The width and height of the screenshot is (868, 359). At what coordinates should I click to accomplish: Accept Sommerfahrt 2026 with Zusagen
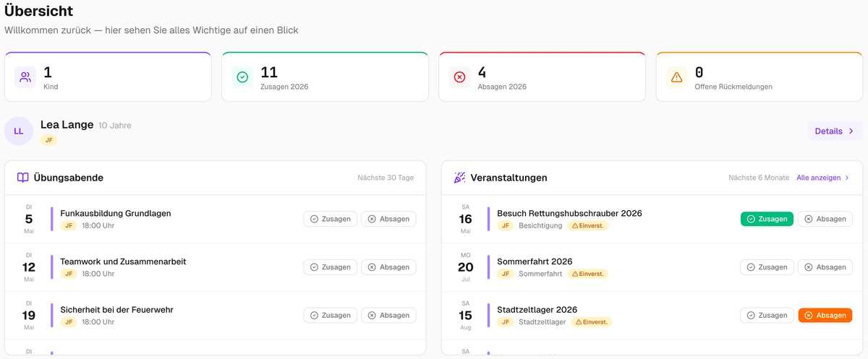767,267
